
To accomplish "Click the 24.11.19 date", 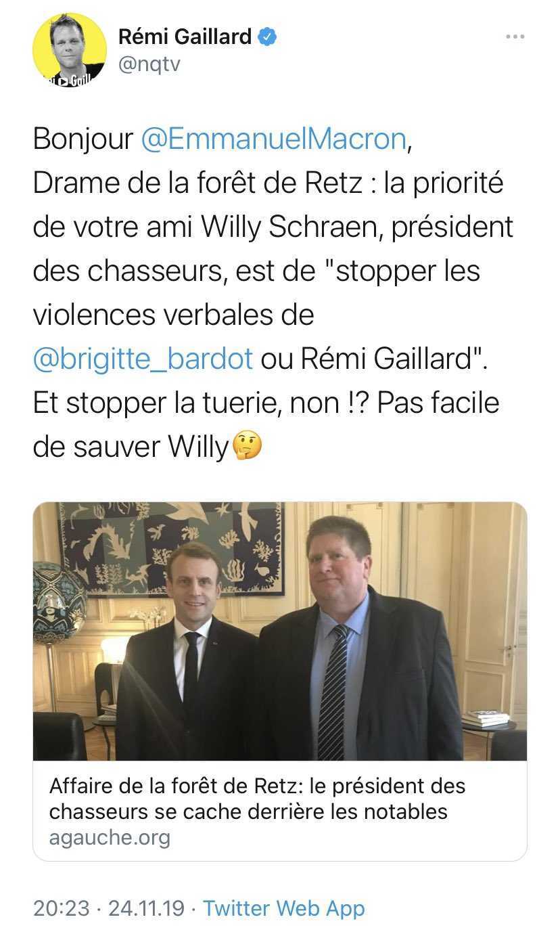I will pos(146,908).
